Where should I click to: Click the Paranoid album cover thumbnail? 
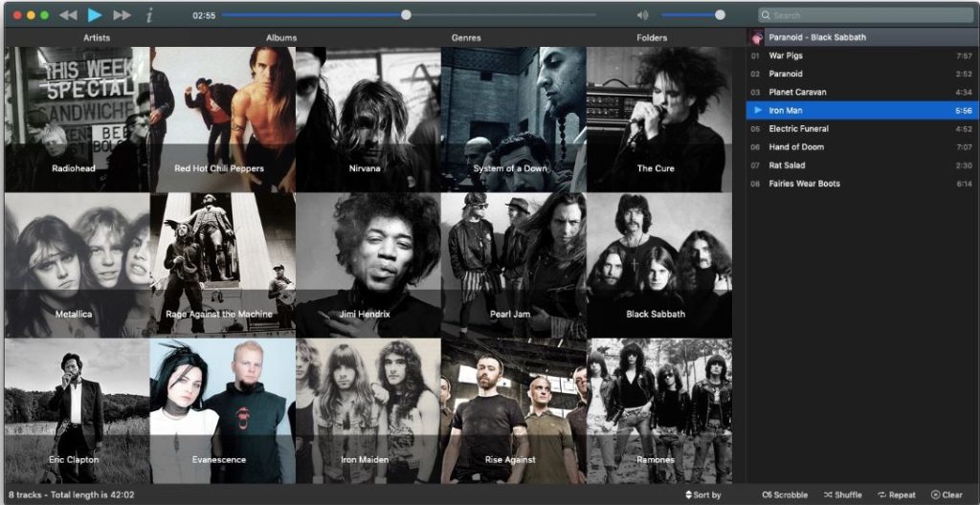756,37
